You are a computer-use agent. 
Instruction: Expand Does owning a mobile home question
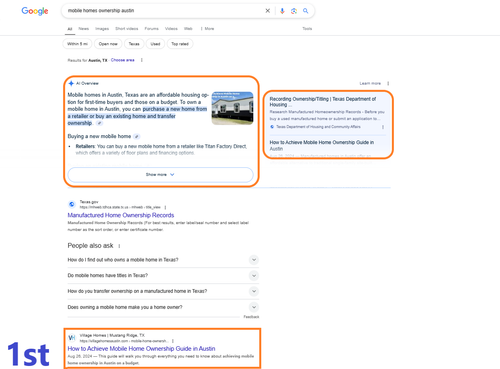point(163,307)
